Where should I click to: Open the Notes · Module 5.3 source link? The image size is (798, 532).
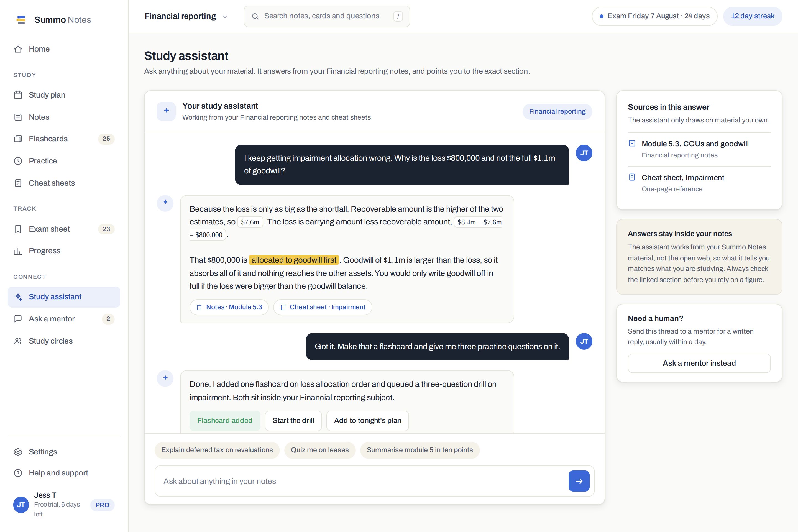point(229,307)
